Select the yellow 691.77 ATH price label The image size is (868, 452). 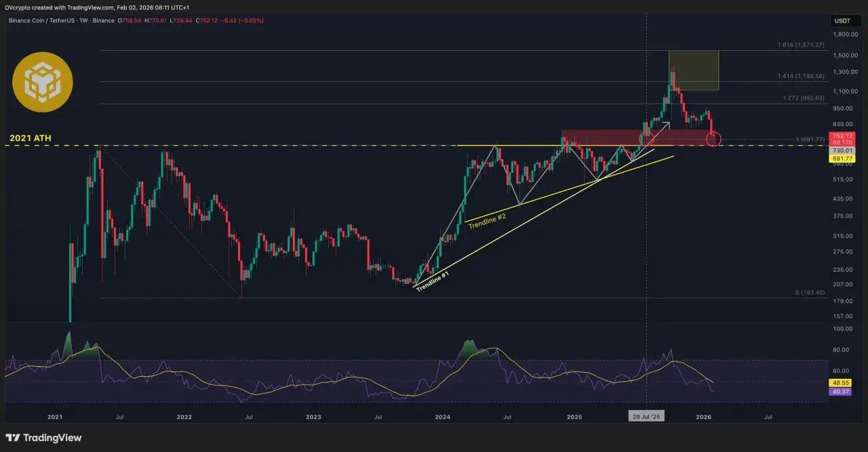coord(841,157)
